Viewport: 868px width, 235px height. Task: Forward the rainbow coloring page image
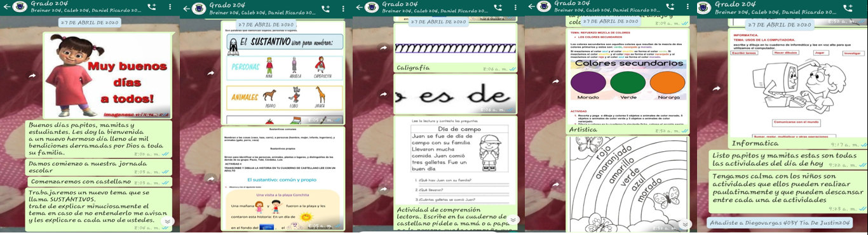pyautogui.click(x=556, y=185)
